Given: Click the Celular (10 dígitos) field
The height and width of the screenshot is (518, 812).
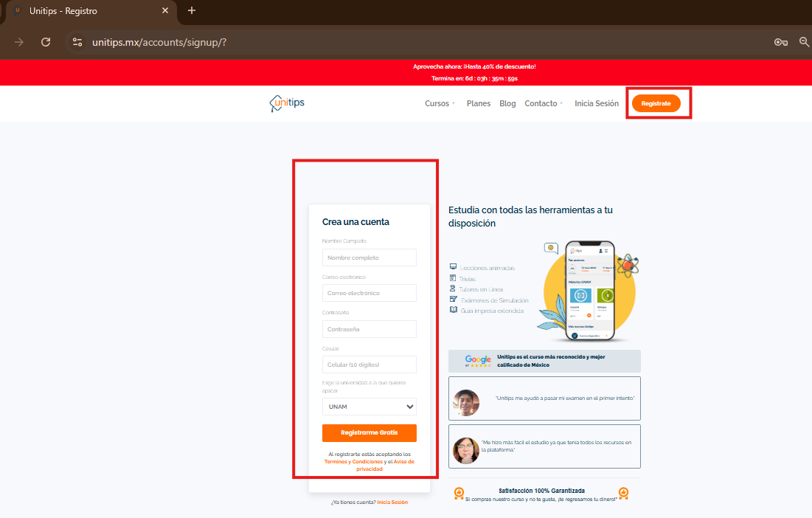Looking at the screenshot, I should point(369,365).
